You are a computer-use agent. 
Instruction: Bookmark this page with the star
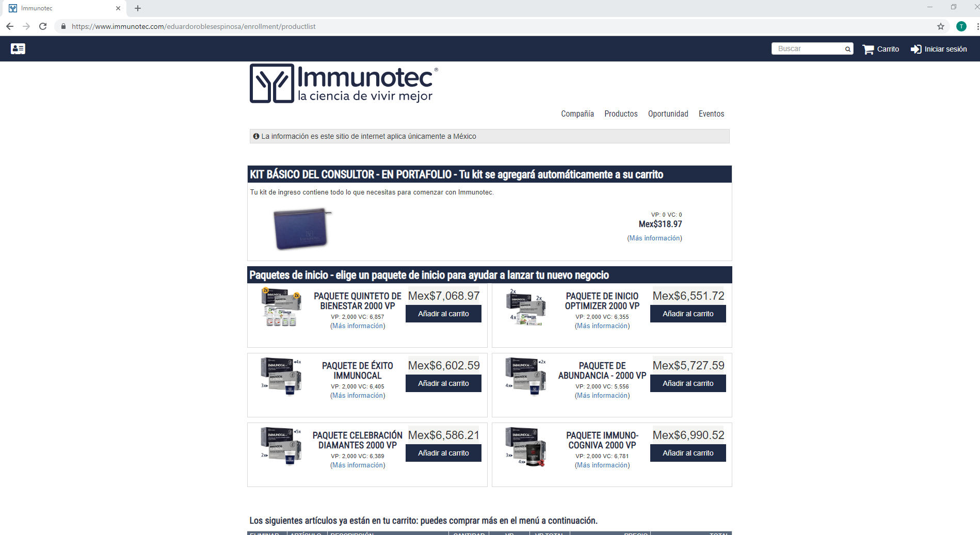click(941, 26)
